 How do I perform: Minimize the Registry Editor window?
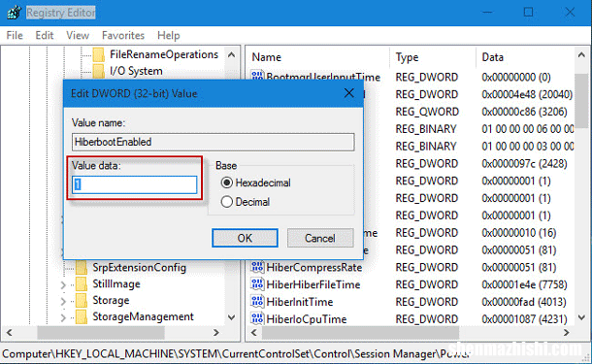488,13
